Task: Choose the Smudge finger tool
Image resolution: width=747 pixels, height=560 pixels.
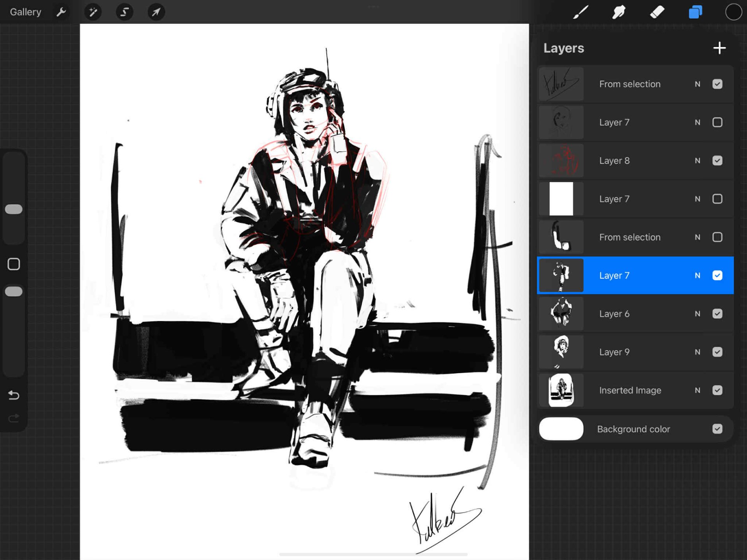Action: point(619,12)
